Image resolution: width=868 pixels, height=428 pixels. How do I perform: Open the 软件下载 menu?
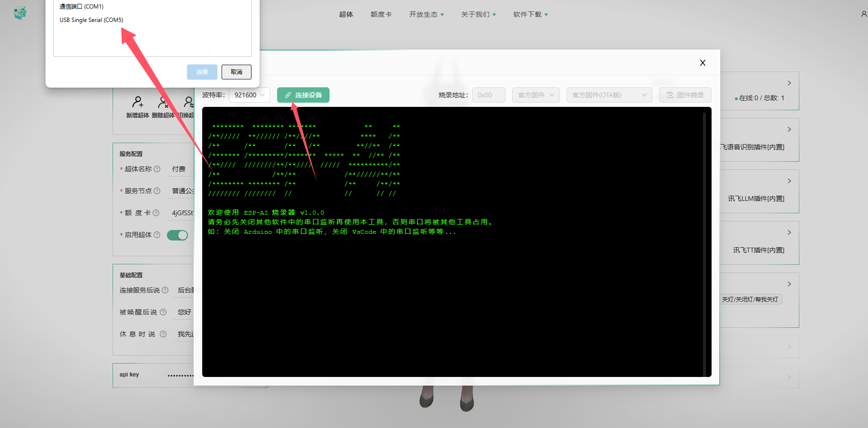530,14
